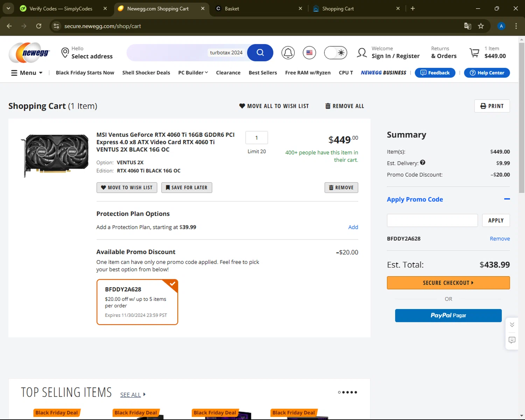The width and height of the screenshot is (525, 420).
Task: Move all items to wish list
Action: pos(274,106)
